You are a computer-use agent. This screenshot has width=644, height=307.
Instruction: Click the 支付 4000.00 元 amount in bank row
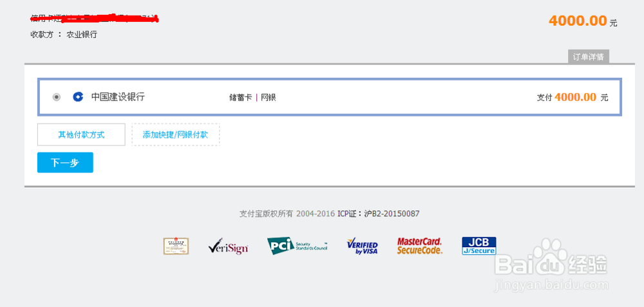point(573,97)
